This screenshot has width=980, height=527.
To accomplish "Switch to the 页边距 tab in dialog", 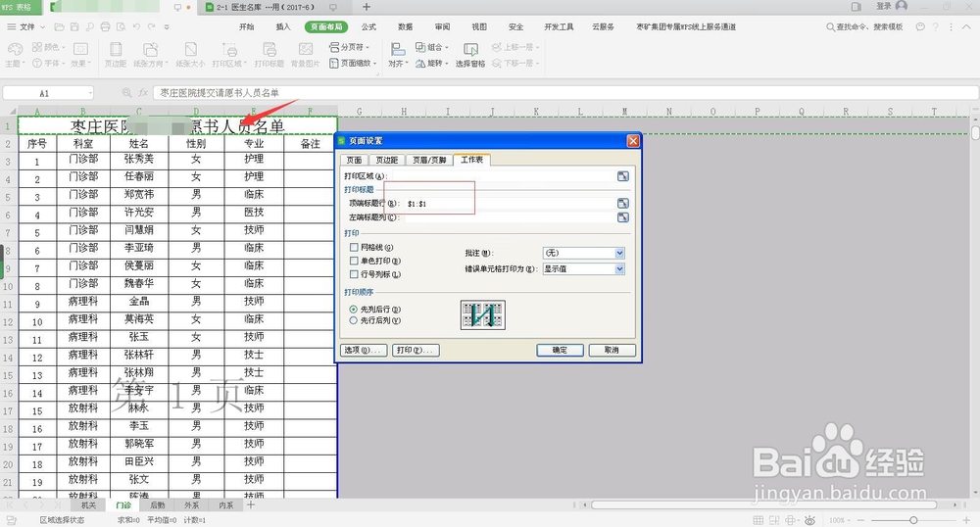I will [x=386, y=160].
